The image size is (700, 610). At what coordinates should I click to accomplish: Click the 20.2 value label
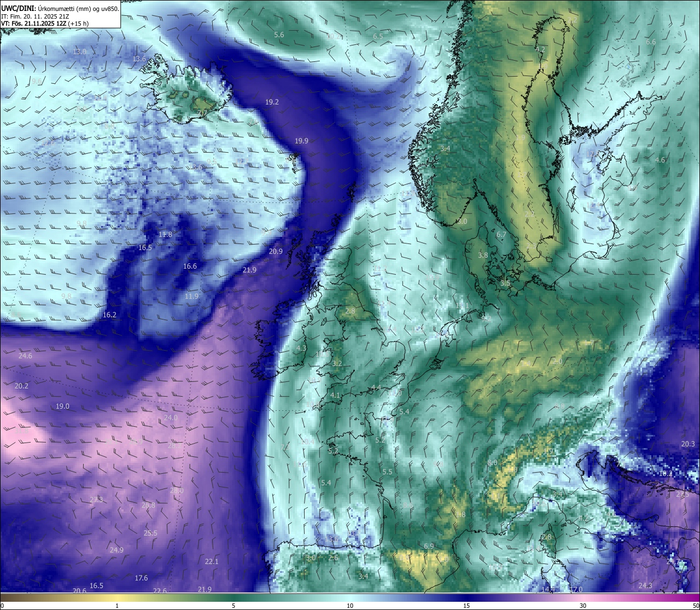point(21,386)
